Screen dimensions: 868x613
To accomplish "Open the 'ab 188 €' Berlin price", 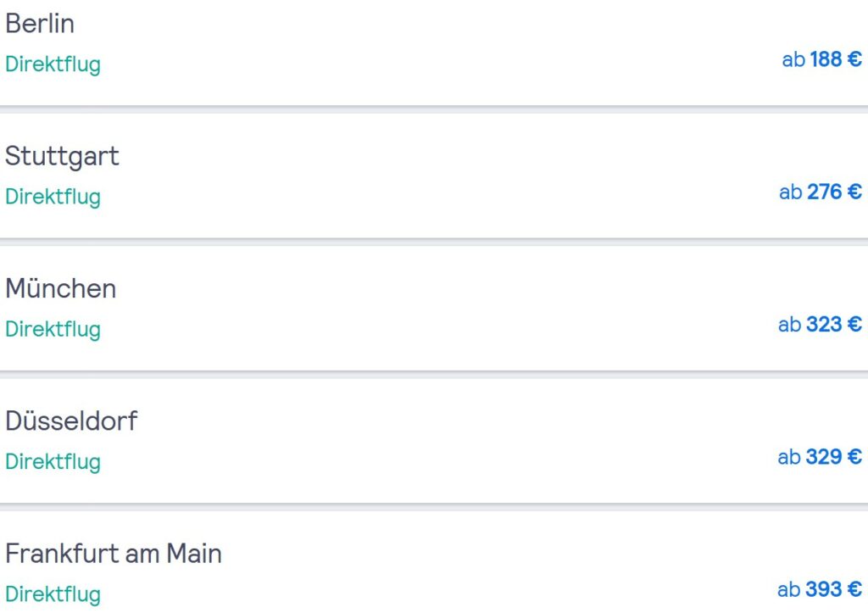I will (822, 59).
